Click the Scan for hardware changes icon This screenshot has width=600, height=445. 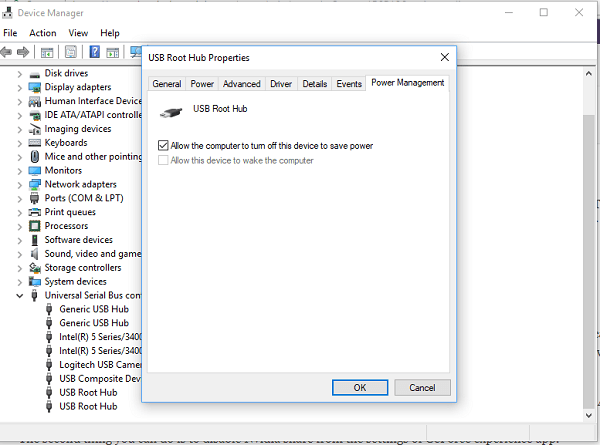(x=136, y=52)
